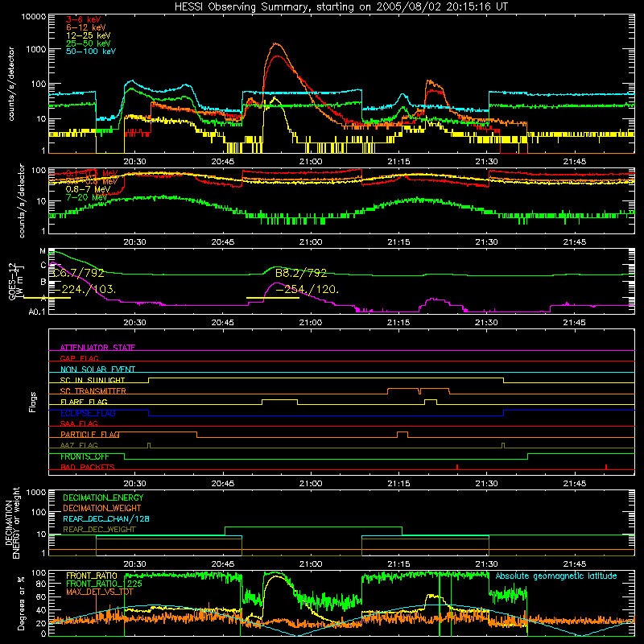Click the FRONTS_OFF flag label
The image size is (644, 644).
pyautogui.click(x=85, y=456)
